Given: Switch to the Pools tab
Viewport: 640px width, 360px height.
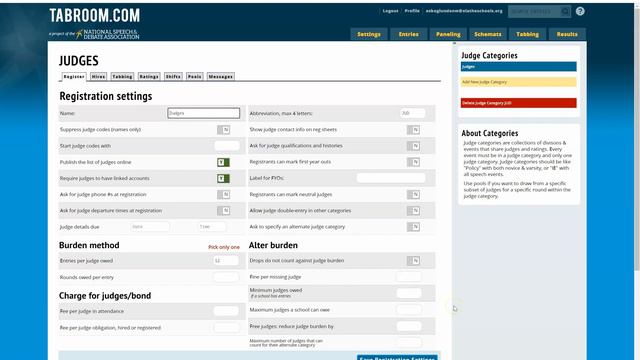Looking at the screenshot, I should click(195, 76).
